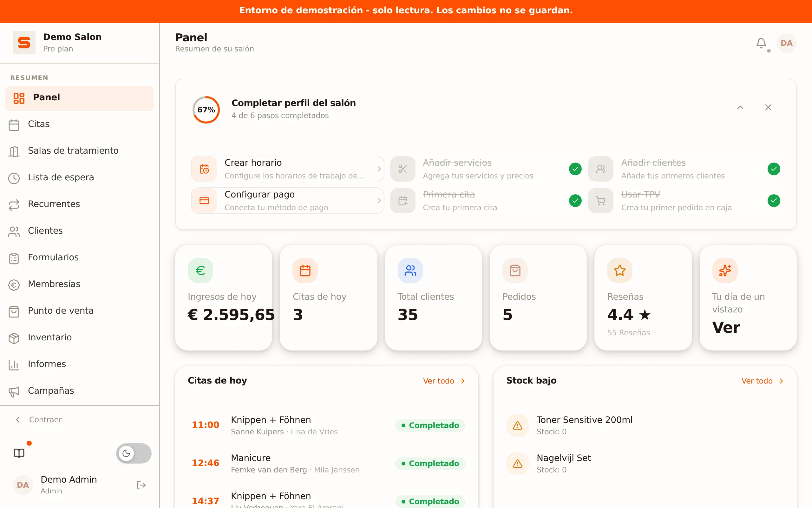
Task: Open the 12:46 Manicure appointment
Action: click(x=326, y=463)
